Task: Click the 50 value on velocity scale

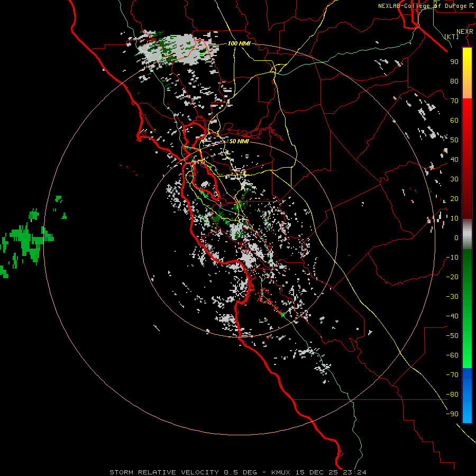Action: (454, 140)
